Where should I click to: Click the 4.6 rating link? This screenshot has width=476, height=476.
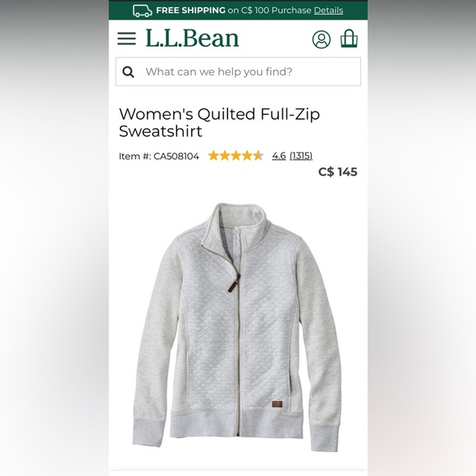pyautogui.click(x=279, y=156)
